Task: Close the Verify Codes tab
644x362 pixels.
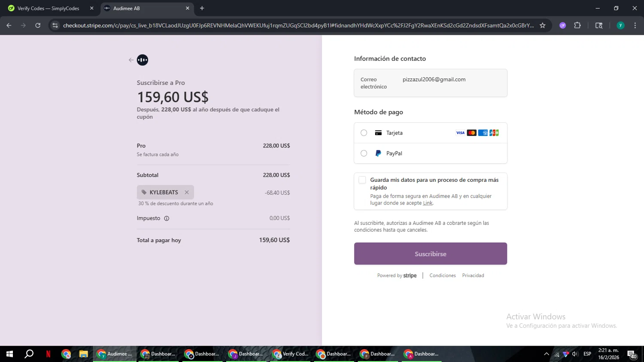Action: click(91, 8)
